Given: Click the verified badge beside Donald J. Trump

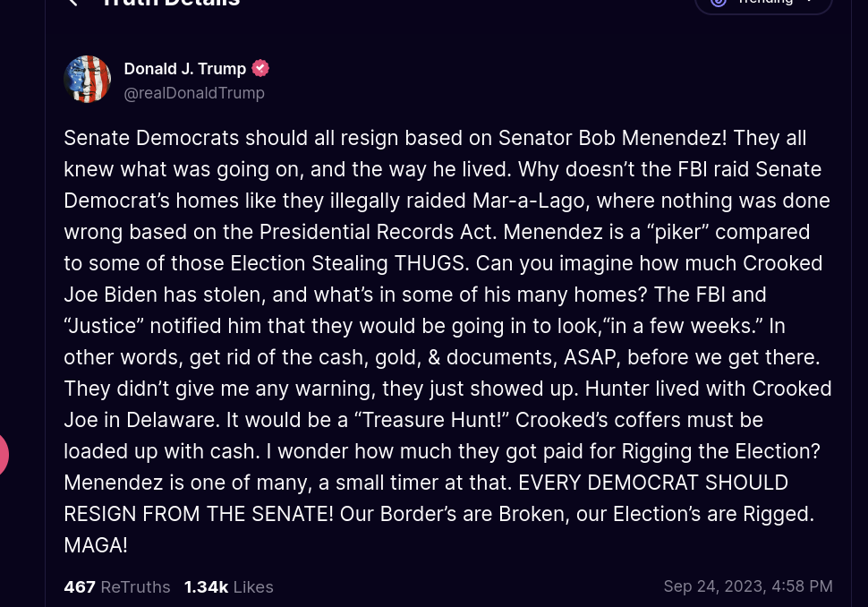Looking at the screenshot, I should (x=260, y=68).
